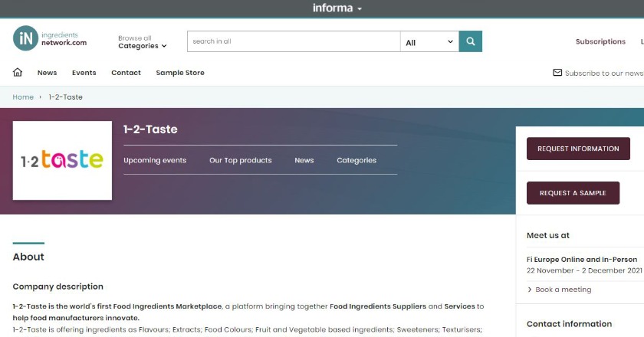Screen dimensions: 644x337
Task: Go to the Our Top products tab
Action: pos(240,160)
